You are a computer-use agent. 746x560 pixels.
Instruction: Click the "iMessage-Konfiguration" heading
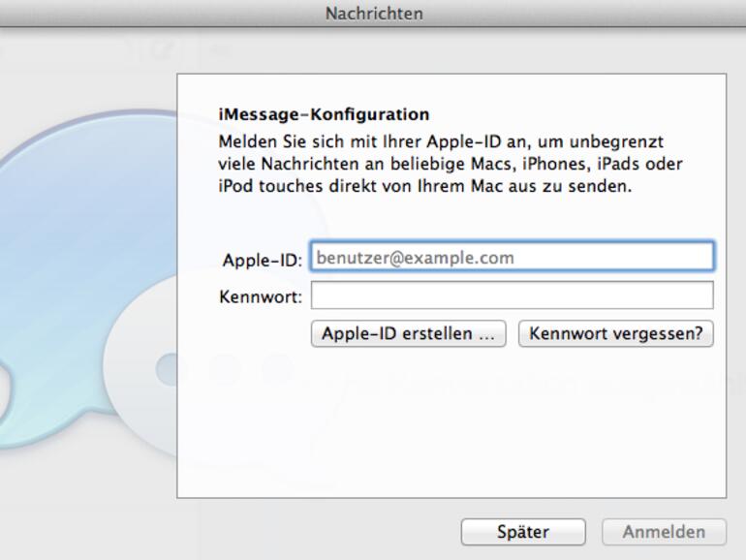click(324, 114)
